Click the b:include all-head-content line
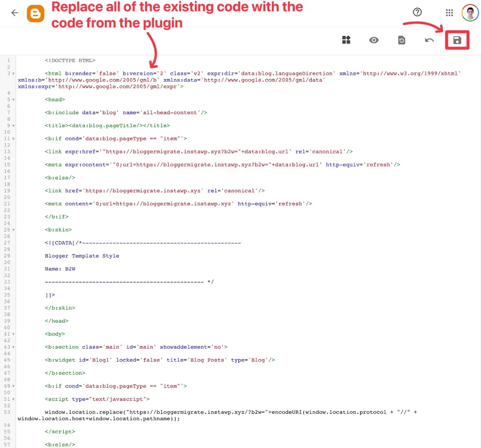This screenshot has height=448, width=481. click(x=126, y=113)
